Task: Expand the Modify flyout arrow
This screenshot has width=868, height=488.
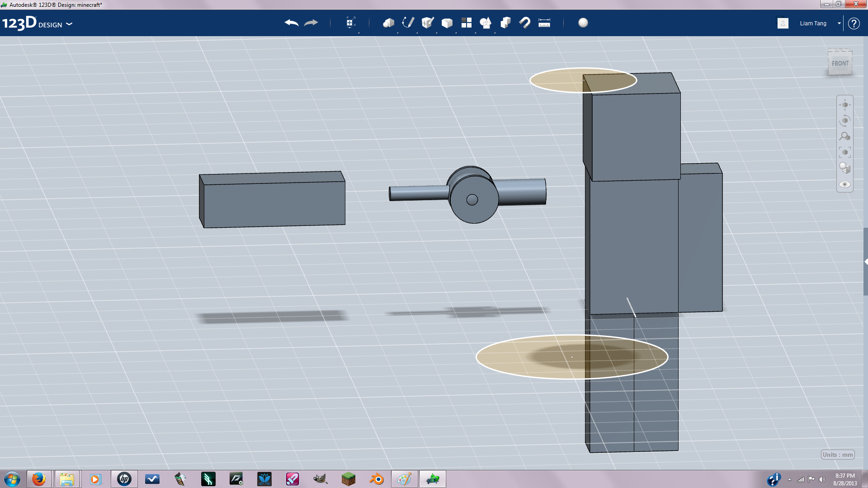Action: (x=456, y=33)
